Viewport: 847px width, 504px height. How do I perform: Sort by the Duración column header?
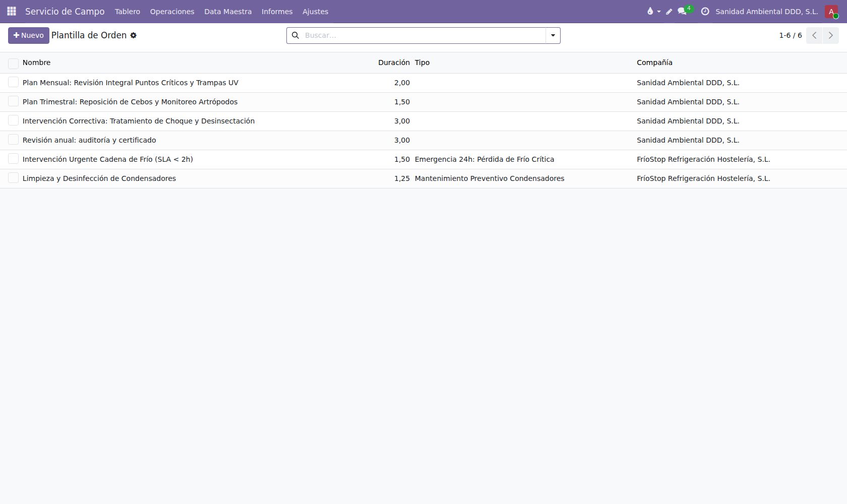click(394, 62)
